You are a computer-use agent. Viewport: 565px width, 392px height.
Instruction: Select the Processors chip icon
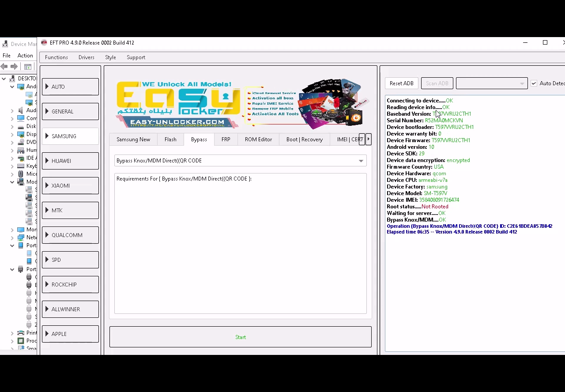point(21,341)
